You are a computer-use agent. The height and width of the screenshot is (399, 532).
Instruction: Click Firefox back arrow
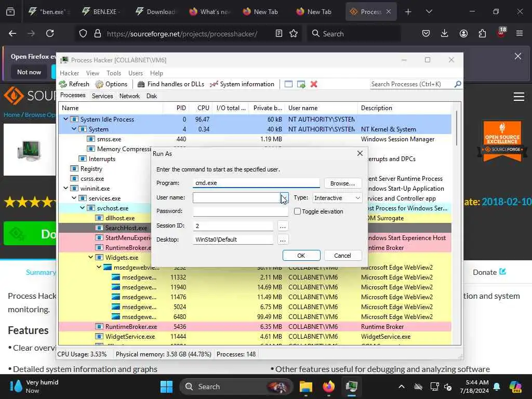click(x=12, y=33)
